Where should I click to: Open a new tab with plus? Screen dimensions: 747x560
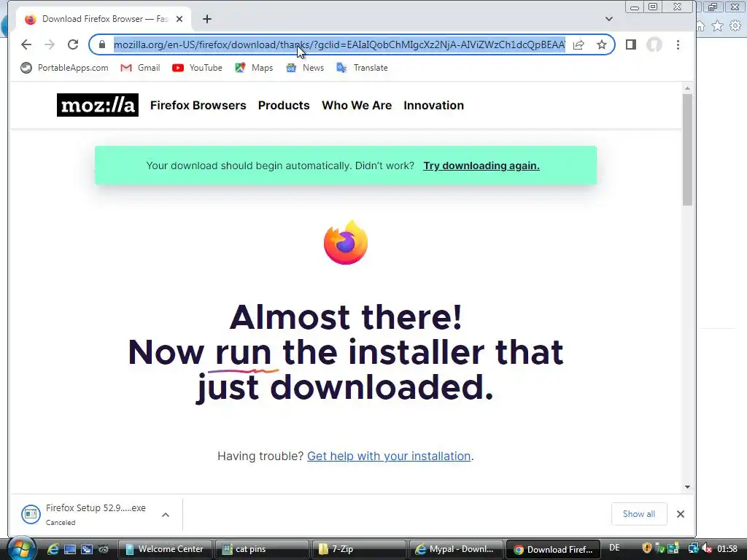click(206, 19)
